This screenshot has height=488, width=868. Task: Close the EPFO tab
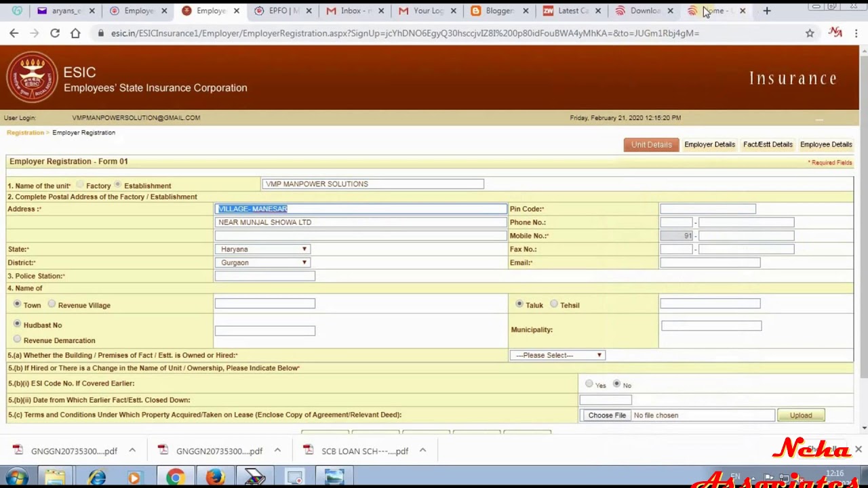309,11
